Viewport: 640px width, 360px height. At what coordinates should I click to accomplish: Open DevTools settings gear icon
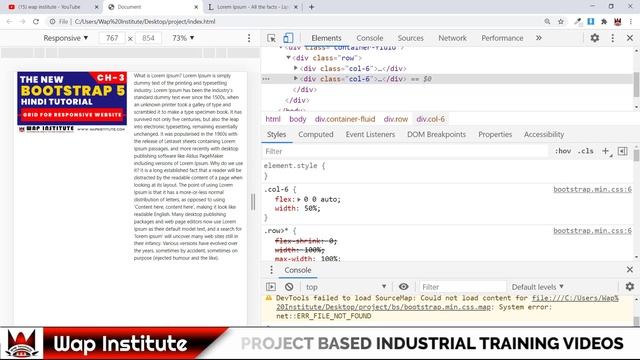click(x=595, y=38)
